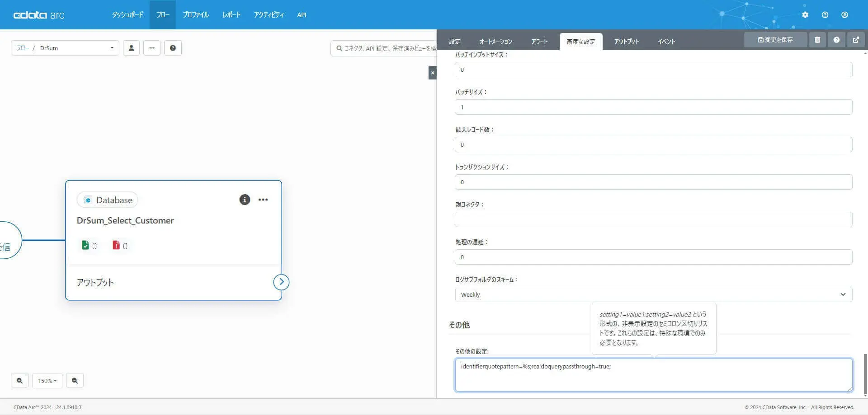Click the DrSum_Select_Customer connector name
The image size is (868, 415).
pos(125,220)
